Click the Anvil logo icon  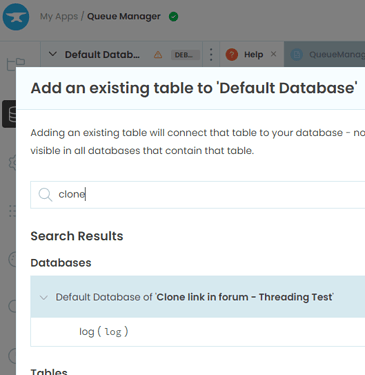pos(16,17)
